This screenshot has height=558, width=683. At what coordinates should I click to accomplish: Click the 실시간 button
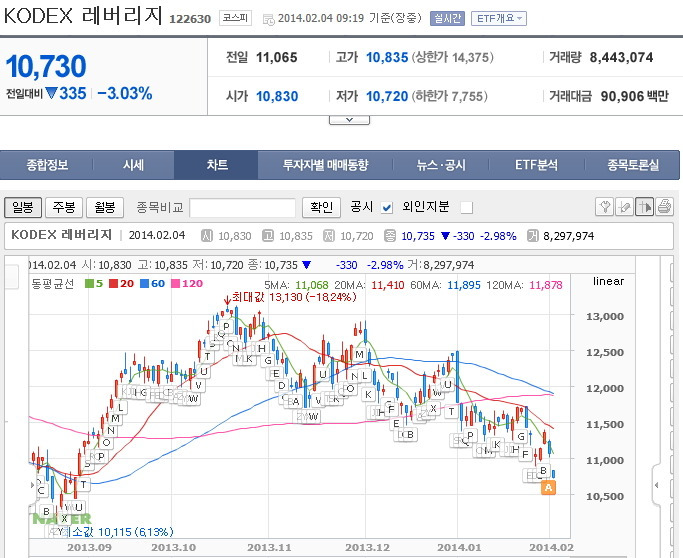point(447,18)
